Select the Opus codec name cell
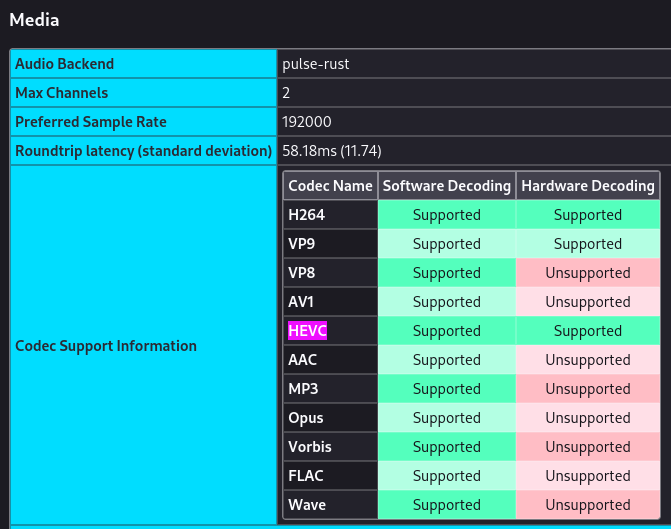This screenshot has width=671, height=529. [306, 418]
